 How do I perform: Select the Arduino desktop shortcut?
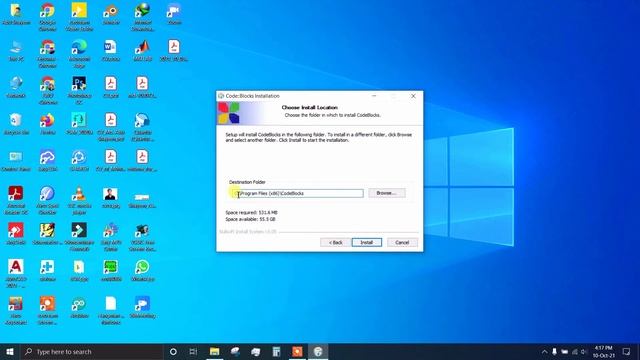click(x=79, y=308)
